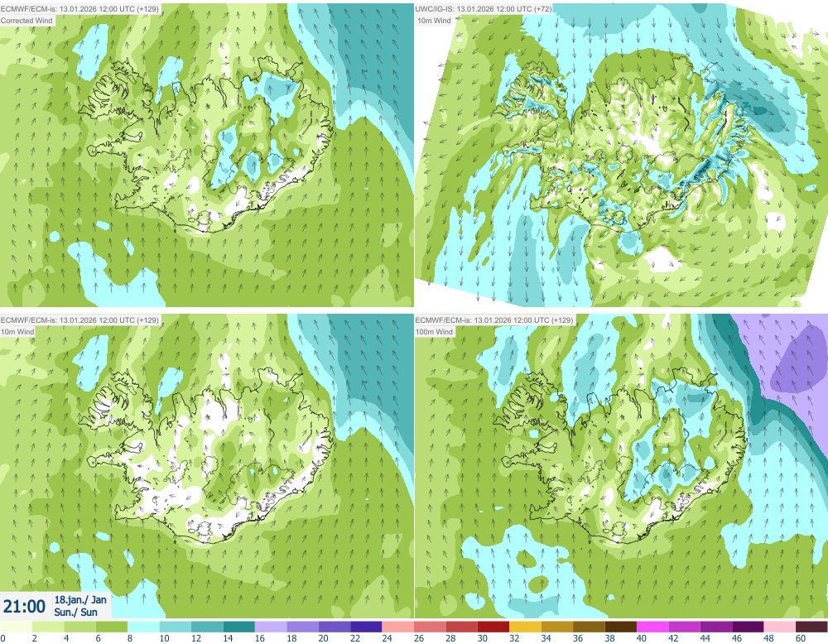Click the legend value '48'
The width and height of the screenshot is (828, 644).
click(x=768, y=638)
